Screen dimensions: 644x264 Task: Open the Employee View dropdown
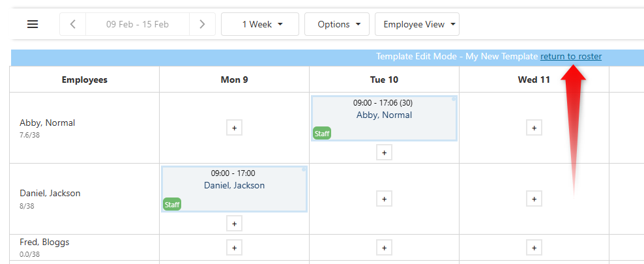pos(417,24)
